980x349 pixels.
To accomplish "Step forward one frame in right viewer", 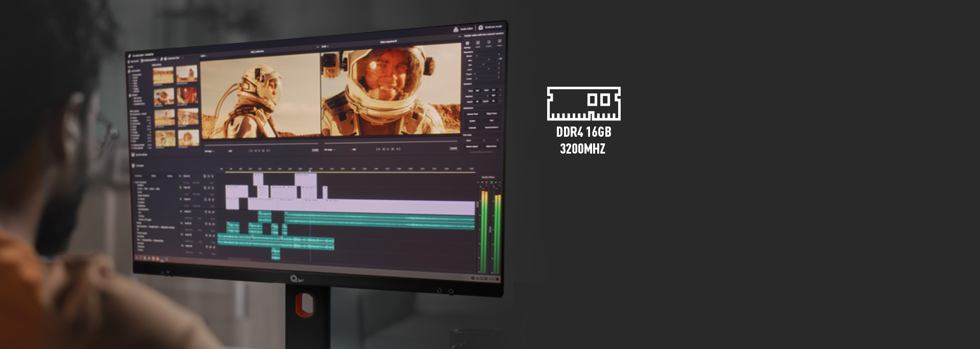I will point(393,149).
